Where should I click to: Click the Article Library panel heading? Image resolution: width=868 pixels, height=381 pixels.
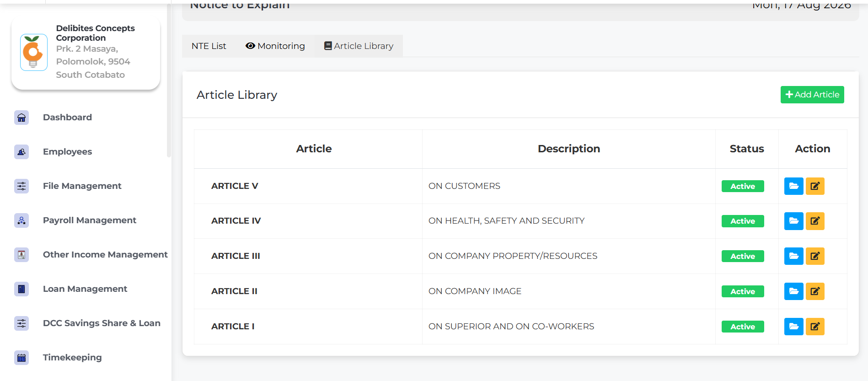pyautogui.click(x=237, y=95)
